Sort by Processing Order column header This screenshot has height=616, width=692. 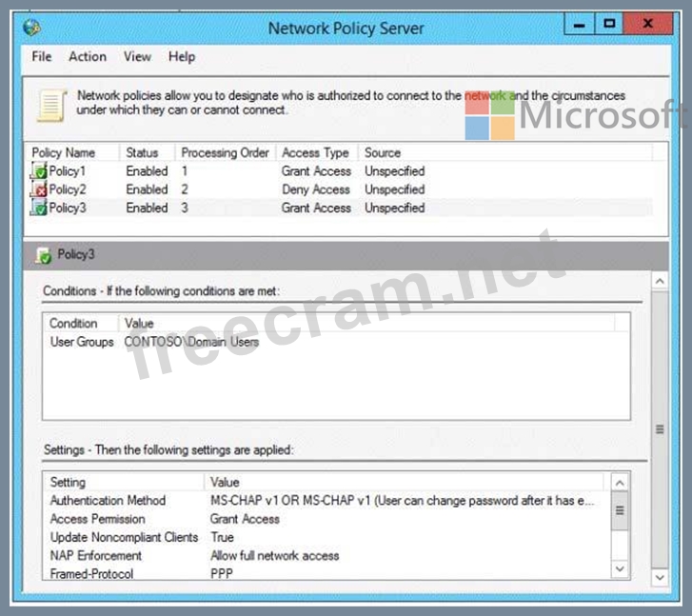225,152
